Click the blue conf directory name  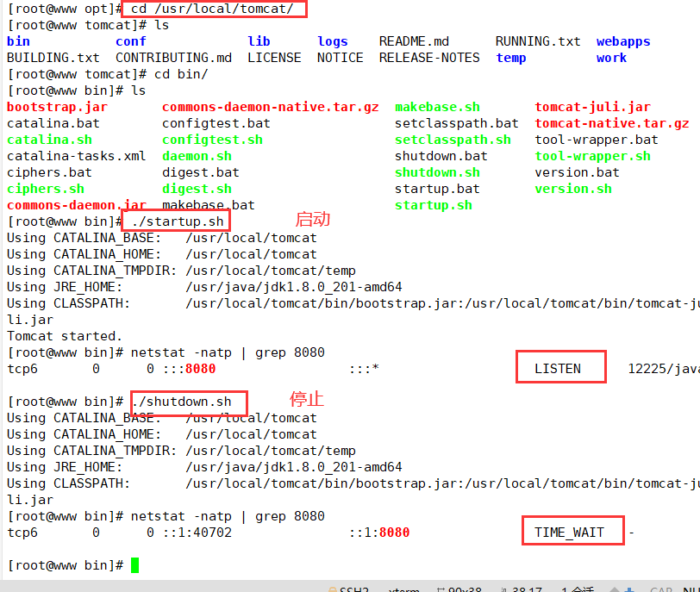click(x=130, y=41)
